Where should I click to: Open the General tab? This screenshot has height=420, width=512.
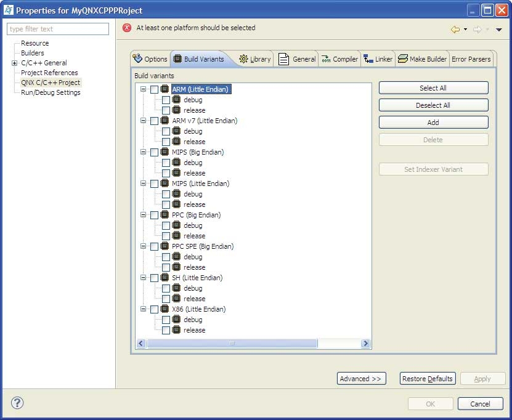tap(297, 59)
